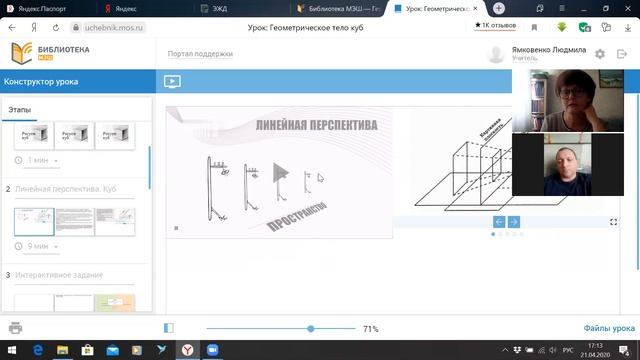
Task: Click the green download arrow extension
Action: pyautogui.click(x=562, y=27)
